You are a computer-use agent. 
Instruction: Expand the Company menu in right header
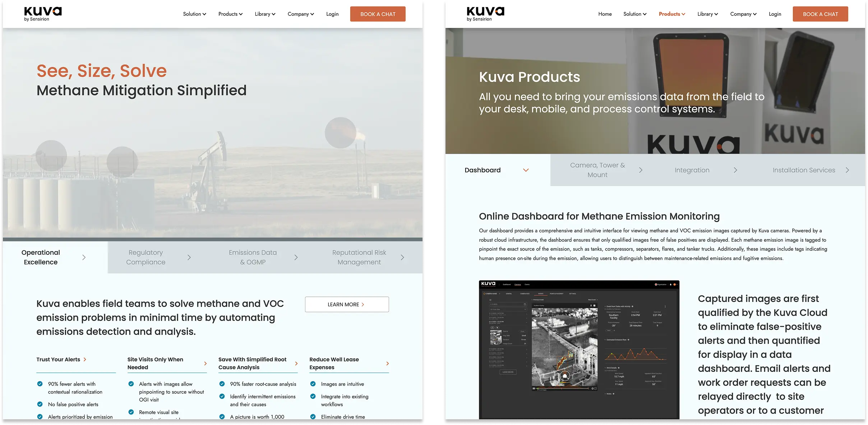(x=743, y=14)
